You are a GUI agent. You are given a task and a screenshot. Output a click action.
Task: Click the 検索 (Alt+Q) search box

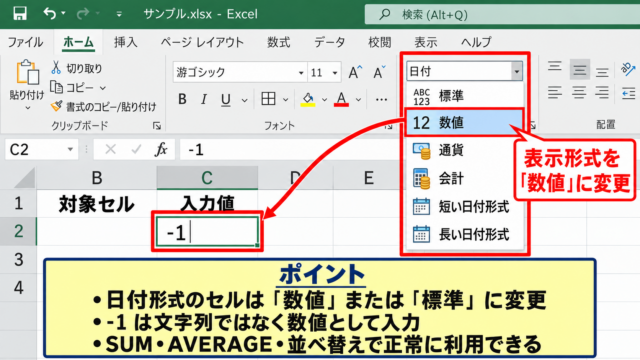click(502, 15)
